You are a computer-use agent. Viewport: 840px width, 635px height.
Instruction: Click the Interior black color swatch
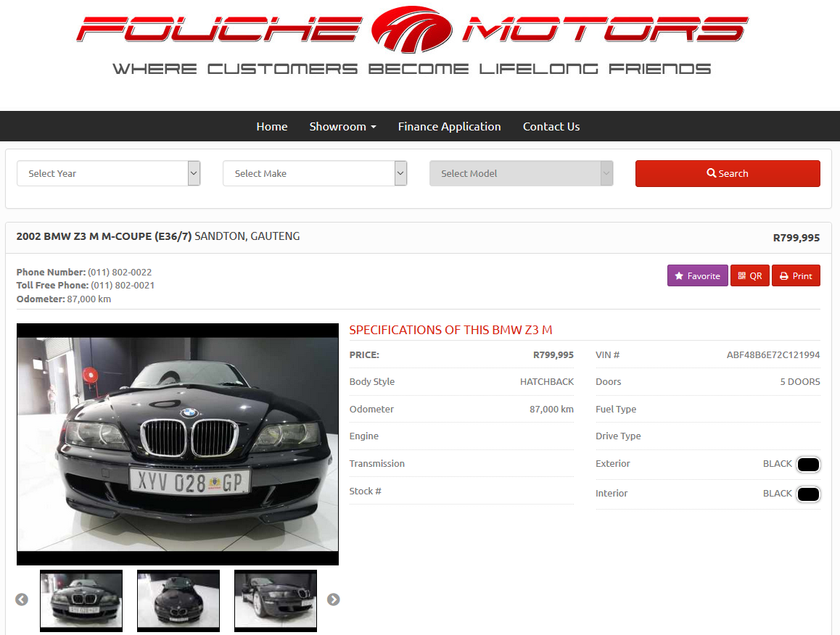coord(808,494)
